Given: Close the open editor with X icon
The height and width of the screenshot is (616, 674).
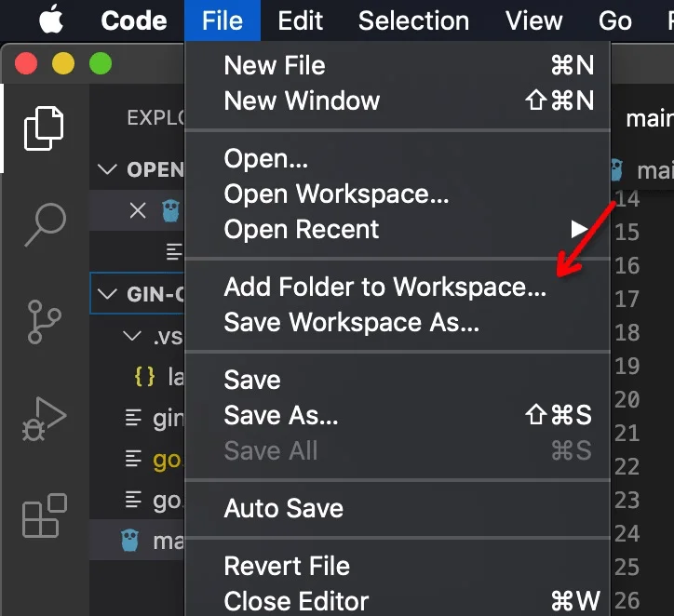Looking at the screenshot, I should [138, 210].
